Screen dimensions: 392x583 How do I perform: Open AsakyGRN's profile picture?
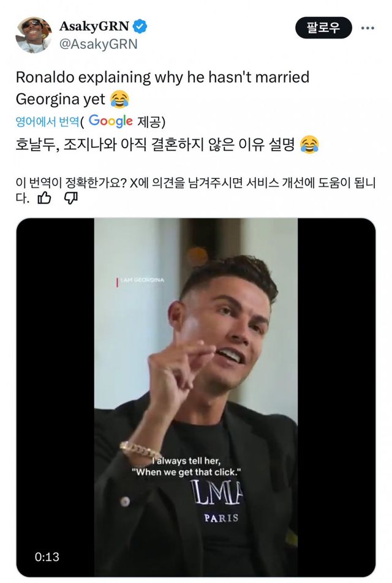(x=34, y=35)
